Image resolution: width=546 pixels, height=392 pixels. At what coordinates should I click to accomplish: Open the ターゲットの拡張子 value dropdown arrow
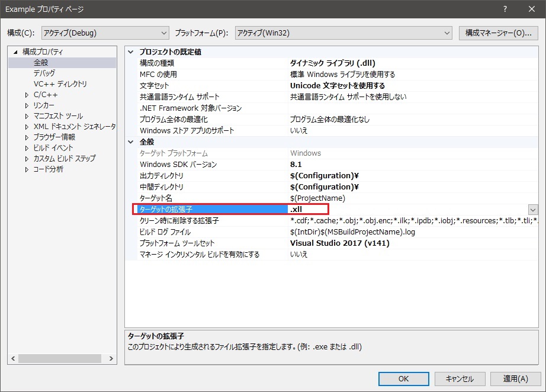pyautogui.click(x=533, y=210)
